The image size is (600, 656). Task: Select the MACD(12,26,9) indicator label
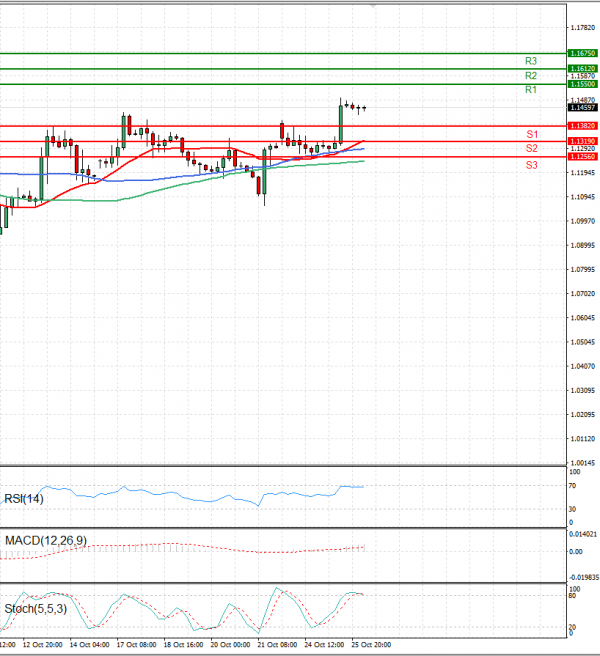pyautogui.click(x=45, y=541)
